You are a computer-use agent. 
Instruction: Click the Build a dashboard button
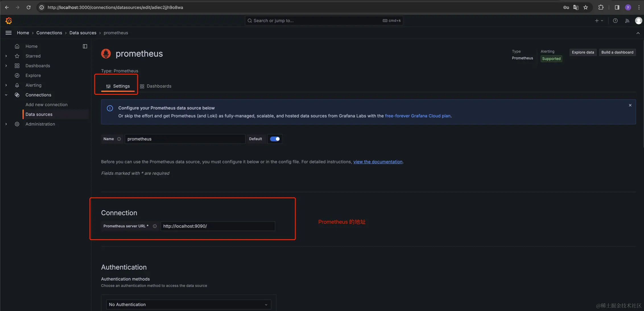[617, 52]
